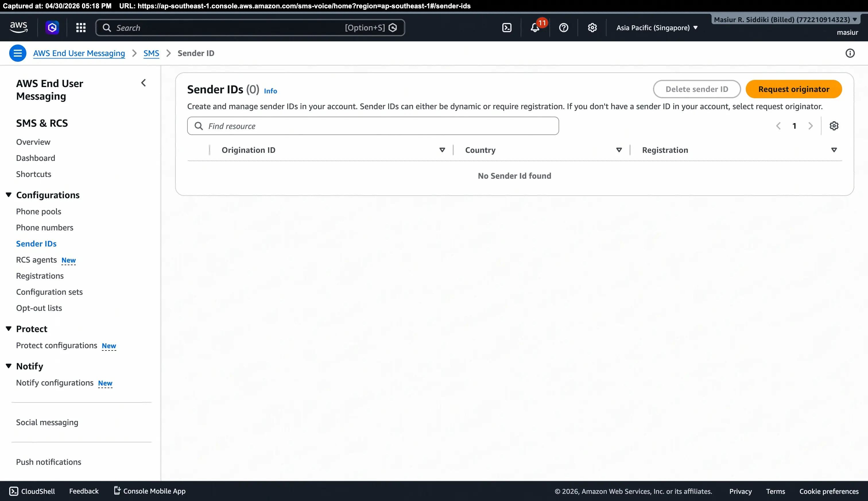Open Push notifications
Screen dimensions: 868x501
49,462
